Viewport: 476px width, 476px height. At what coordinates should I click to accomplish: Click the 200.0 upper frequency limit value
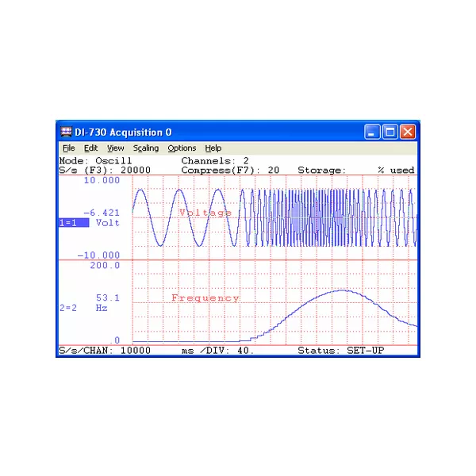pyautogui.click(x=105, y=266)
